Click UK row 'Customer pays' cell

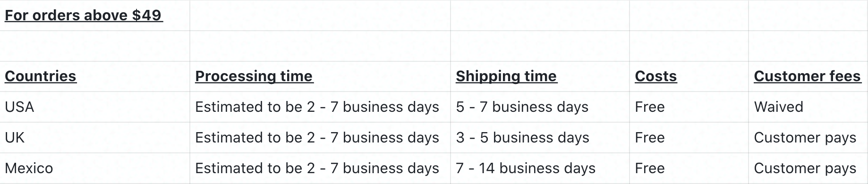(x=808, y=138)
